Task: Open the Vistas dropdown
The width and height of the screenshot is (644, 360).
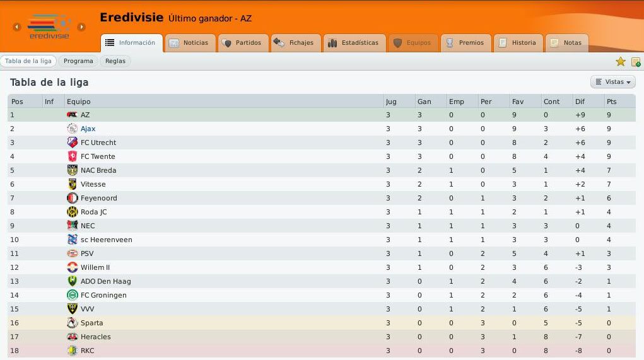Action: [613, 82]
